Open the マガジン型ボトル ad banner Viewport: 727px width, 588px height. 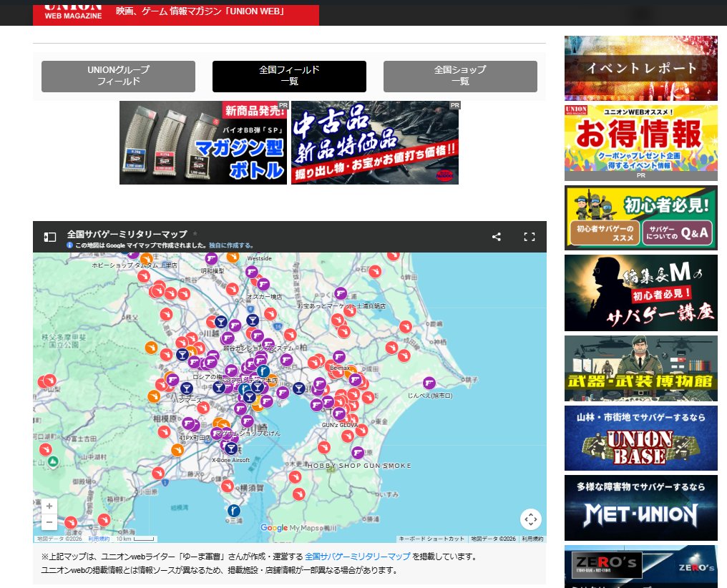coord(203,143)
